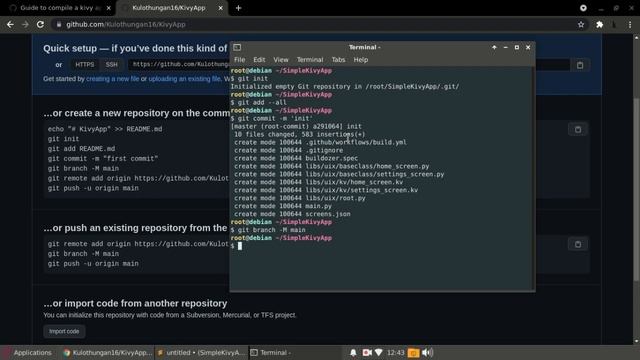This screenshot has width=640, height=360.
Task: Click the panel clock showing 12:43
Action: [396, 353]
